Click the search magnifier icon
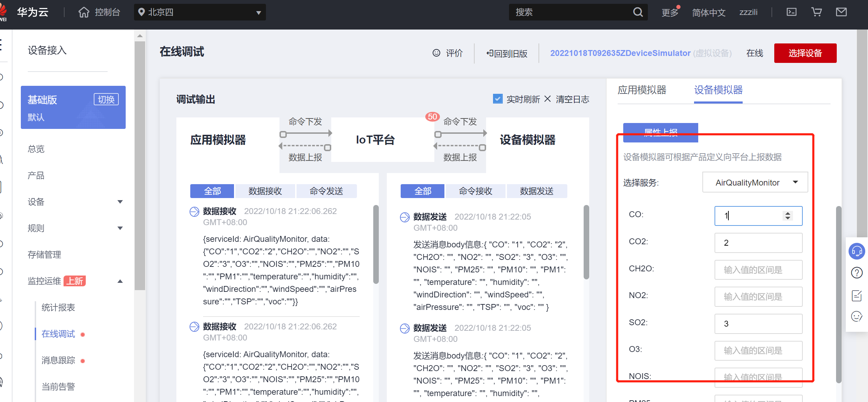This screenshot has height=402, width=868. (x=638, y=12)
